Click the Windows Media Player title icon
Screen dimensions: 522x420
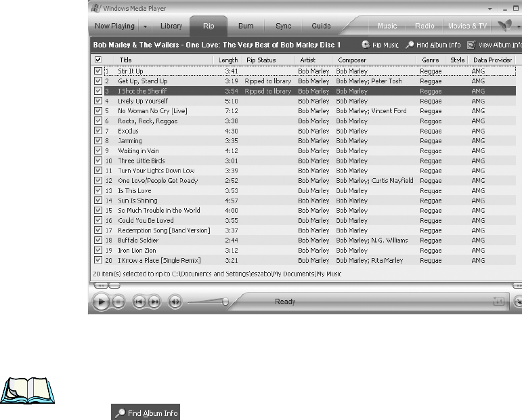(96, 8)
